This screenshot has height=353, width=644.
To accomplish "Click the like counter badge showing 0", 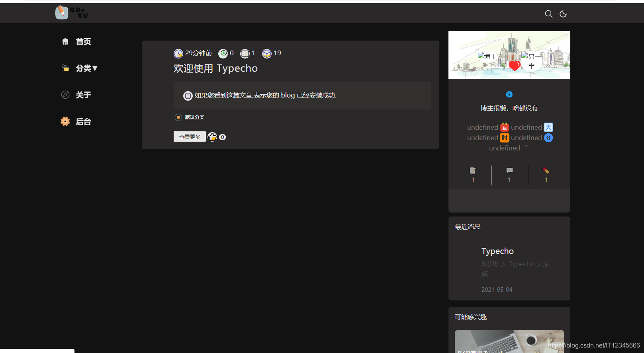I will 223,137.
